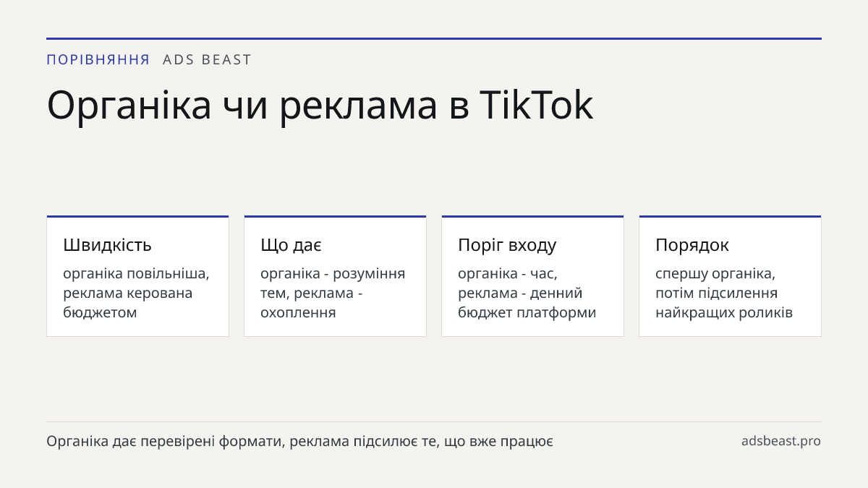Click text органіка - розуміння тем, реклама - охоплення
The image size is (868, 488).
click(333, 293)
